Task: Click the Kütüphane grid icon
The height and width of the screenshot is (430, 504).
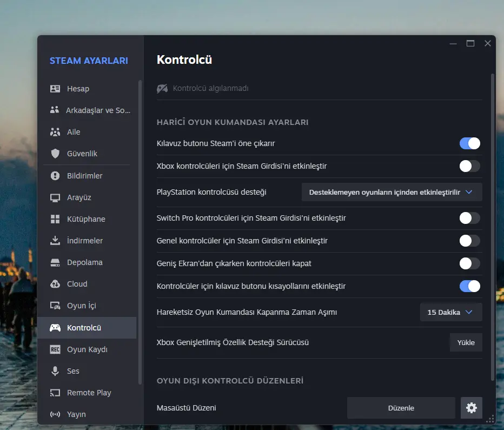Action: point(55,219)
